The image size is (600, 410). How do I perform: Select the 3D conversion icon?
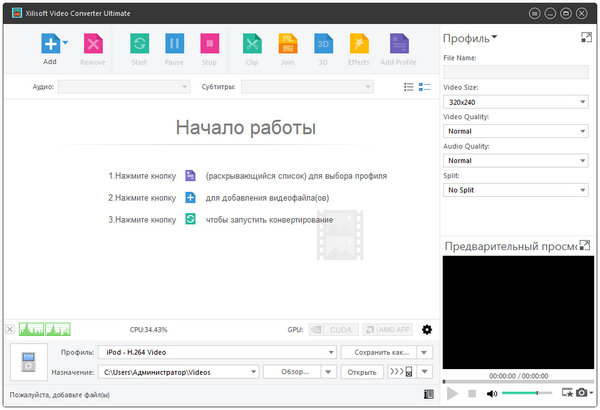323,44
